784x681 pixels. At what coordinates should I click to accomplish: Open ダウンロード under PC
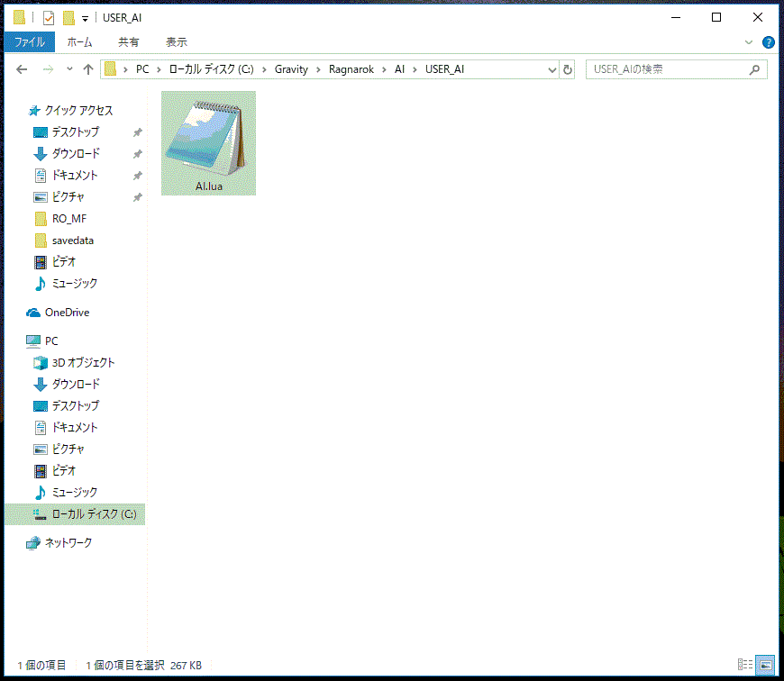[76, 385]
